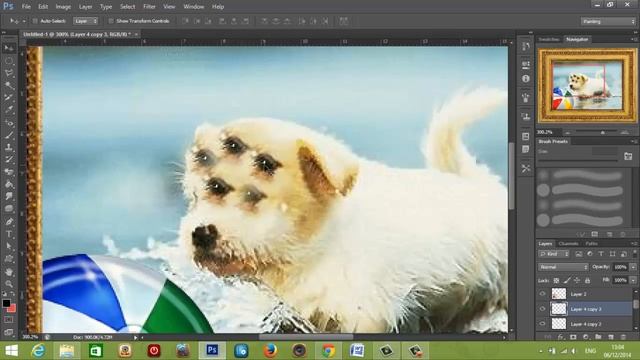Click the Navigator preview thumbnail
The width and height of the screenshot is (640, 360).
587,85
